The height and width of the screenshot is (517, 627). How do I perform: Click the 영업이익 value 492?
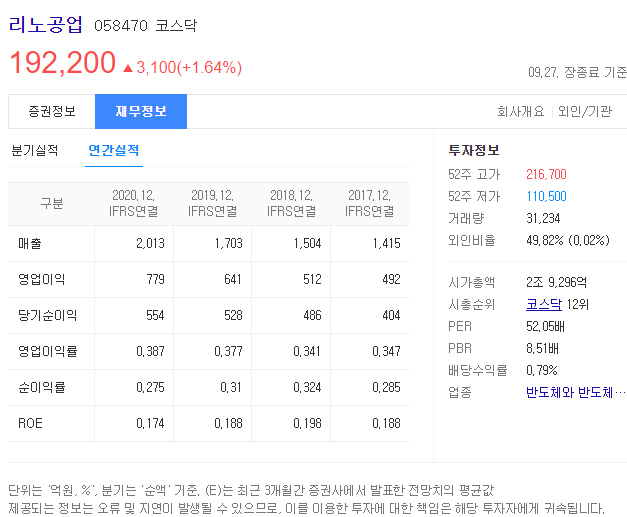(x=391, y=279)
